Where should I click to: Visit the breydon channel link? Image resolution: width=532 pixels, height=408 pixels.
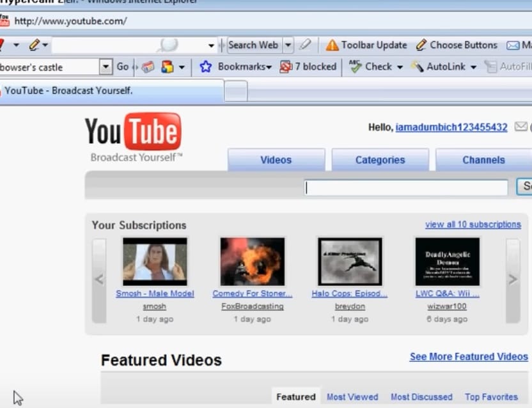350,306
